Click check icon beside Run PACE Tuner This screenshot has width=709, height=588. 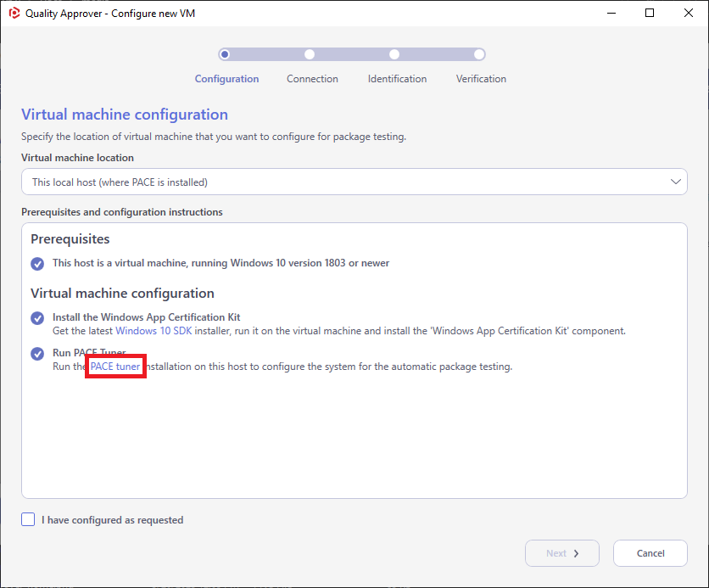coord(37,354)
